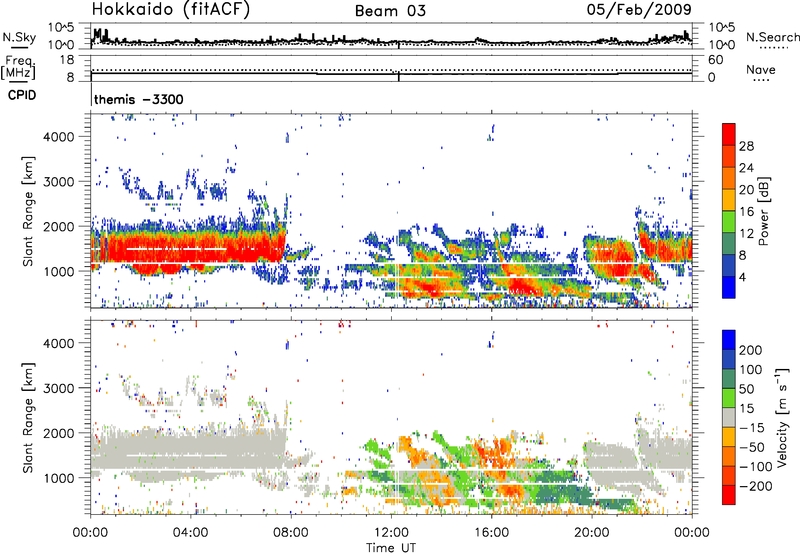The height and width of the screenshot is (554, 800).
Task: Click the date "05/Feb/2009"
Action: (639, 9)
